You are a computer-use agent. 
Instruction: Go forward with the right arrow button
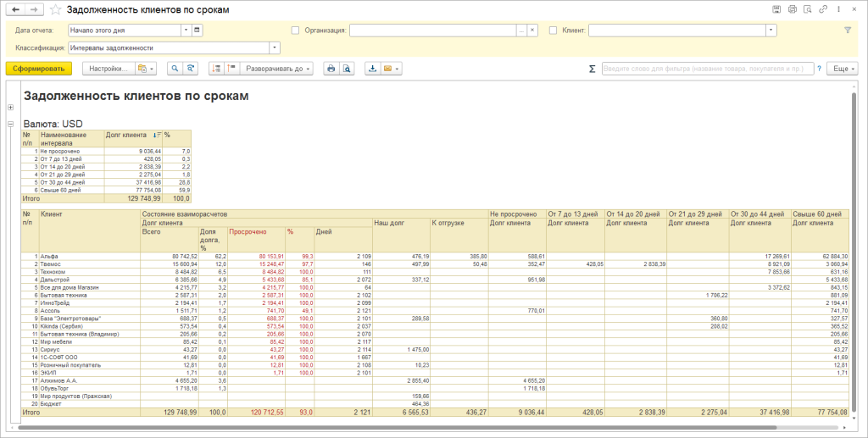(34, 10)
